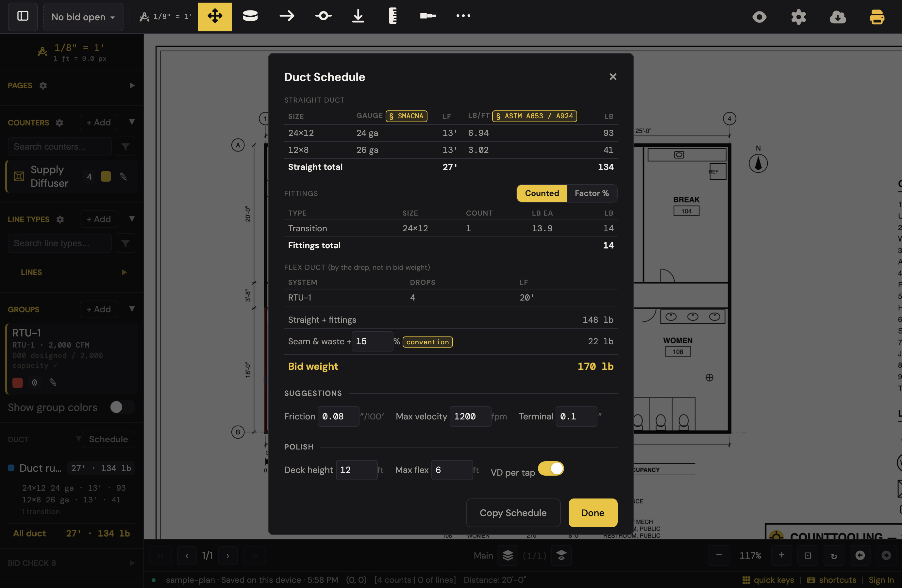The height and width of the screenshot is (588, 902).
Task: Select the drop download-arrow tool
Action: 358,16
